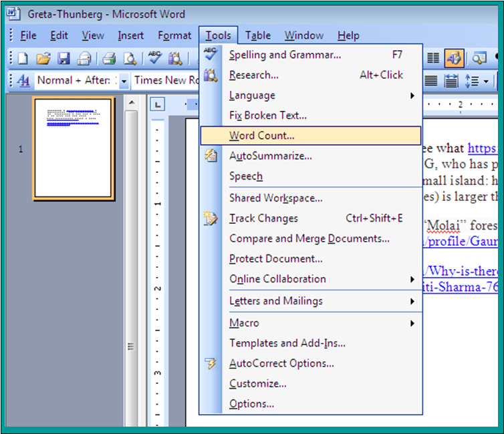Click the tab stop selector L icon
The width and height of the screenshot is (504, 434).
click(x=158, y=104)
